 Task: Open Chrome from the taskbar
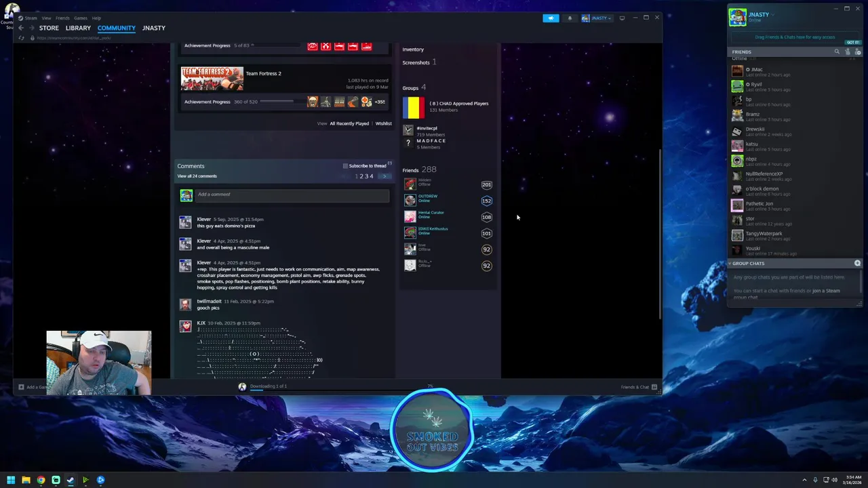pos(41,481)
